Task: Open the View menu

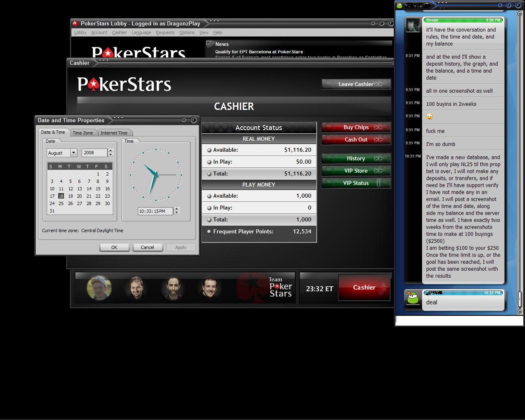Action: [204, 32]
